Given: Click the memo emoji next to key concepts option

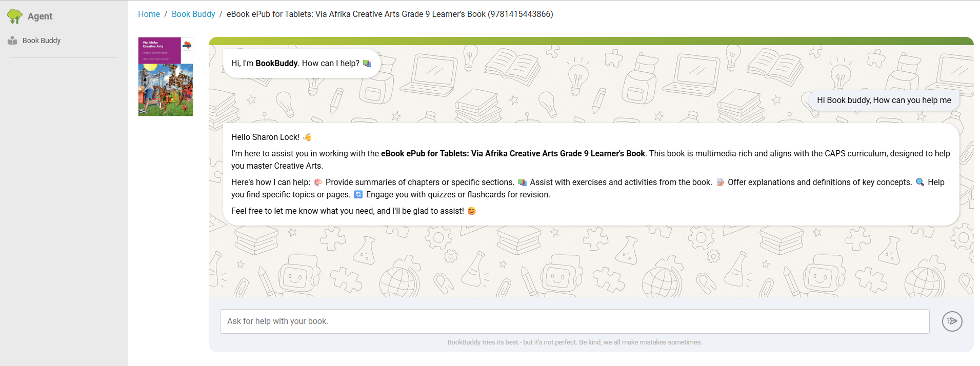Looking at the screenshot, I should (x=720, y=182).
